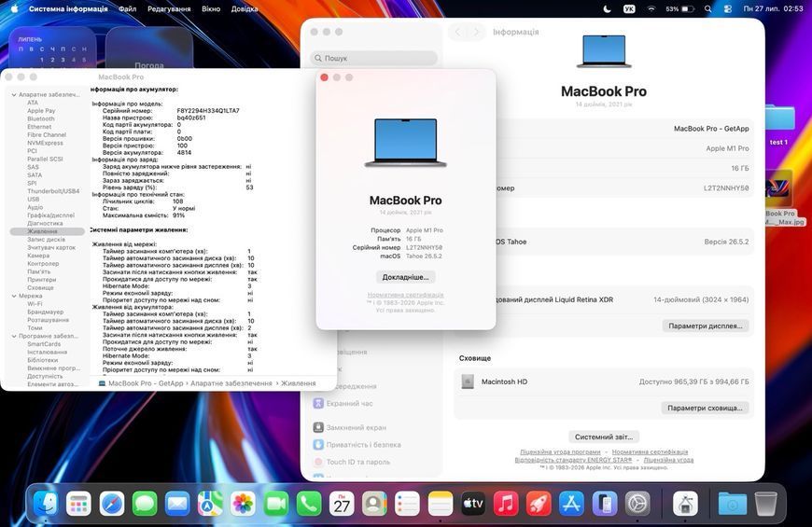Image resolution: width=812 pixels, height=527 pixels.
Task: Select Пам'ять in hardware list
Action: tap(39, 271)
